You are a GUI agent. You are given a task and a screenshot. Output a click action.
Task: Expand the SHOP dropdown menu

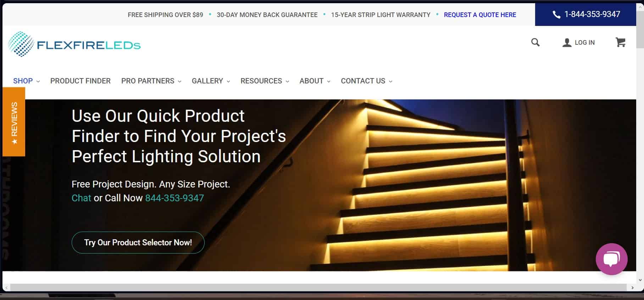(x=26, y=81)
